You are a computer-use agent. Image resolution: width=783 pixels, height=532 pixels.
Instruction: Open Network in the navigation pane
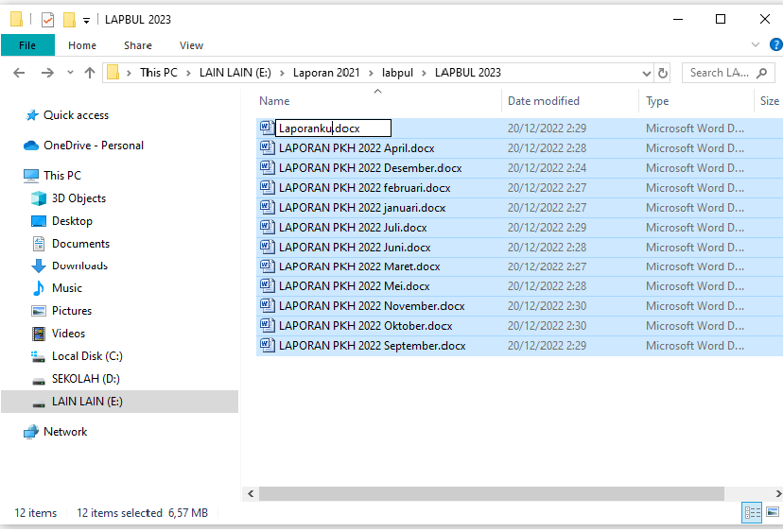point(65,432)
